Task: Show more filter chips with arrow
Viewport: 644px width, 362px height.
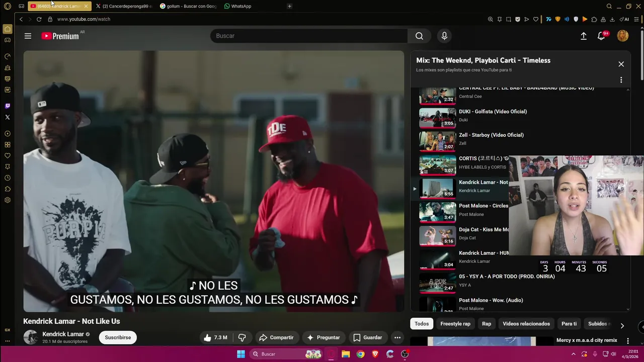Action: pos(622,326)
